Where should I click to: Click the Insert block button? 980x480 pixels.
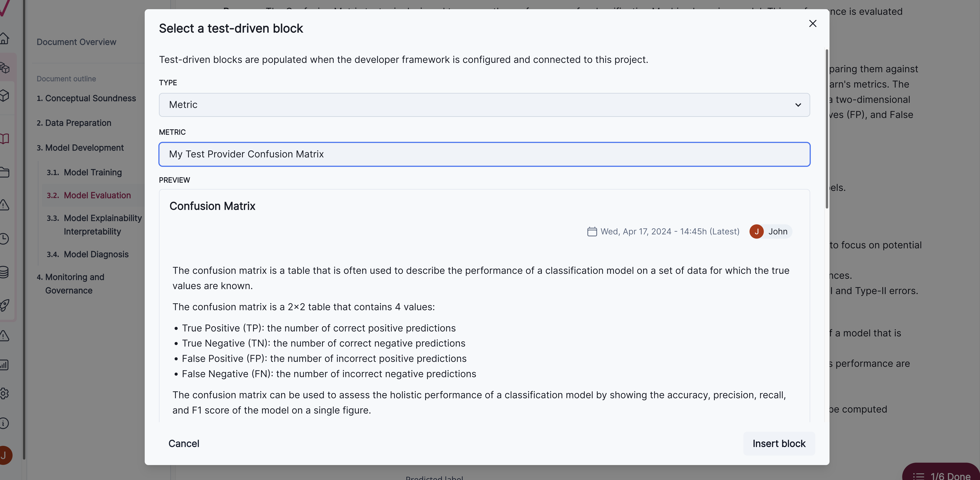click(779, 443)
